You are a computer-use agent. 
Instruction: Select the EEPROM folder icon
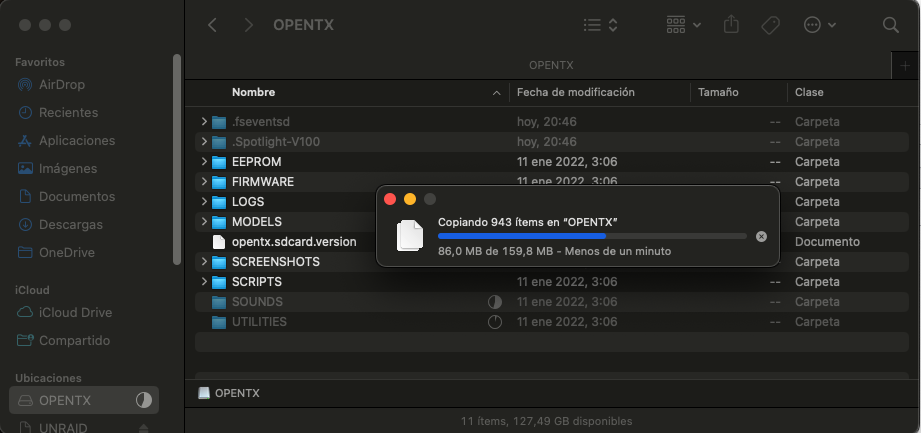(x=219, y=162)
